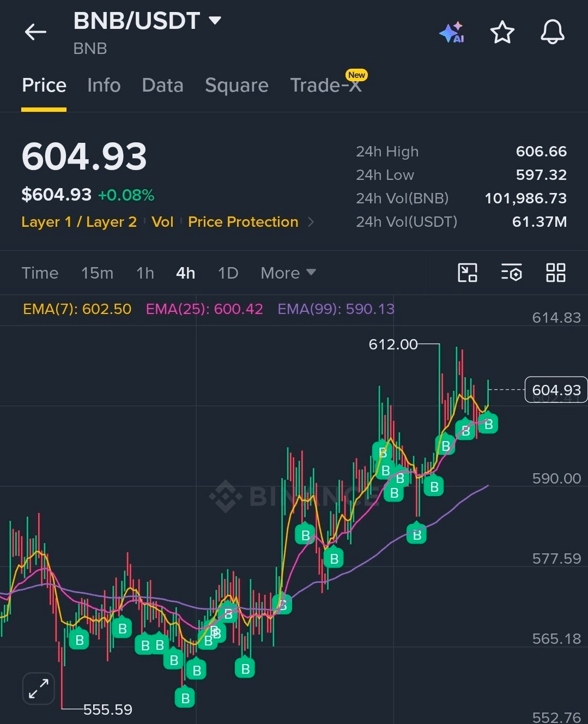Tap the 555.59 low price marker
The image size is (588, 724).
pos(107,709)
